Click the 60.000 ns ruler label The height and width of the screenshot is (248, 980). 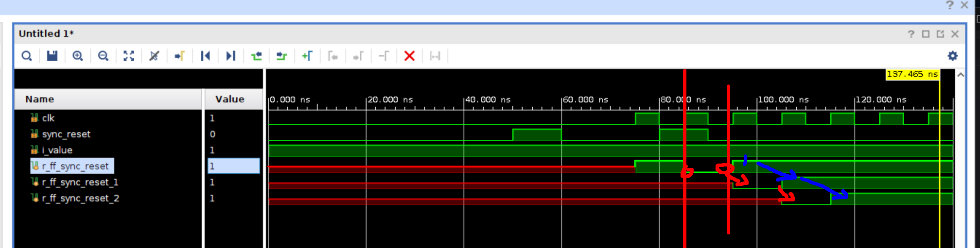pyautogui.click(x=586, y=99)
